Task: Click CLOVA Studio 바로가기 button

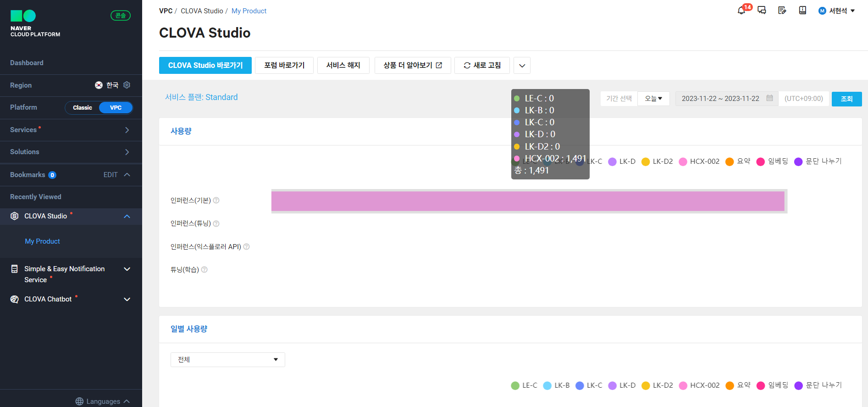Action: (x=205, y=66)
